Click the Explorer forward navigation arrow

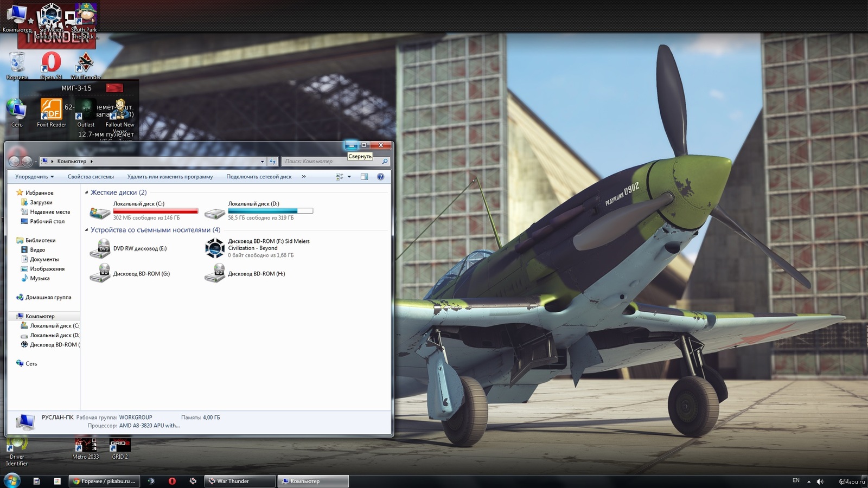click(x=27, y=161)
